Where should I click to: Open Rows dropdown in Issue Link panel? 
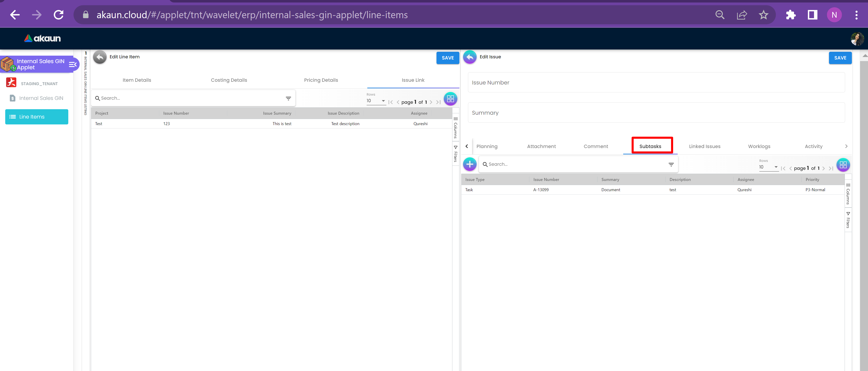pos(376,101)
